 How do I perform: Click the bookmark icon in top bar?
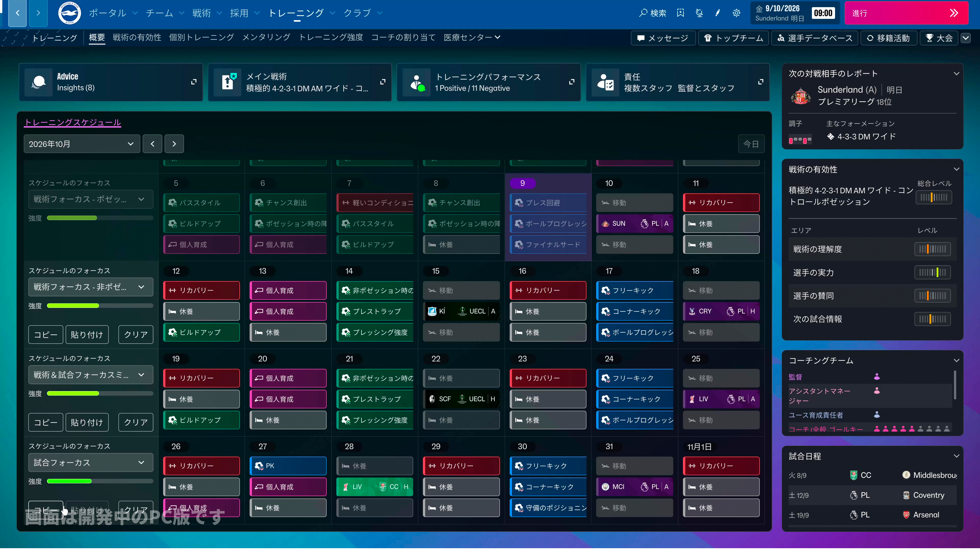[x=681, y=13]
